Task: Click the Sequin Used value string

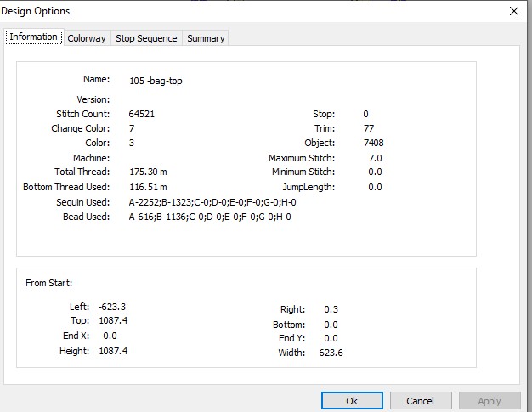Action: tap(212, 202)
